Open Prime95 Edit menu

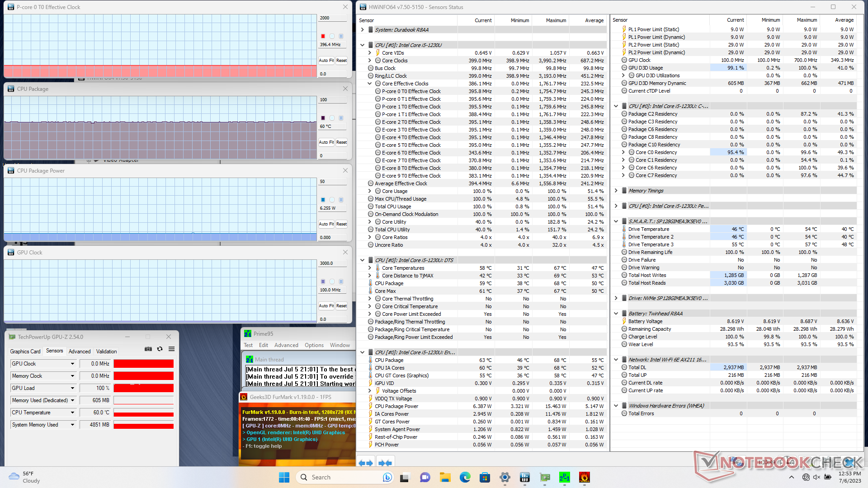click(264, 345)
